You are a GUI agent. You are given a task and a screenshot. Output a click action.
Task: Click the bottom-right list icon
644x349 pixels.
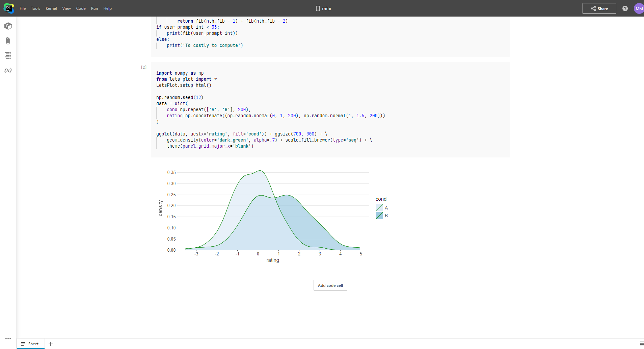click(642, 344)
